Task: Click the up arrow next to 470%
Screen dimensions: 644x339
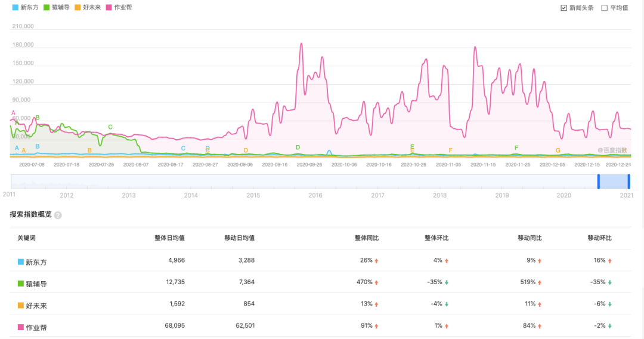Action: click(x=376, y=283)
